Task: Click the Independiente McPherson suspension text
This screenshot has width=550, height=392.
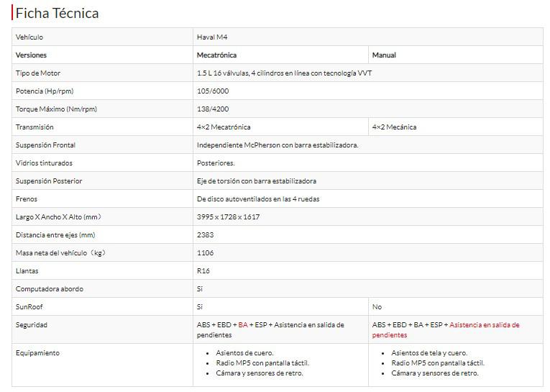Action: [277, 145]
